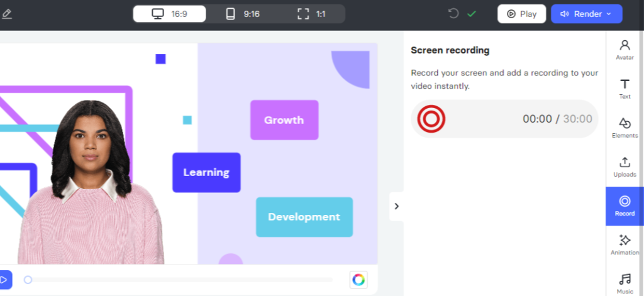Click the timeline scrubber handle

(x=28, y=280)
